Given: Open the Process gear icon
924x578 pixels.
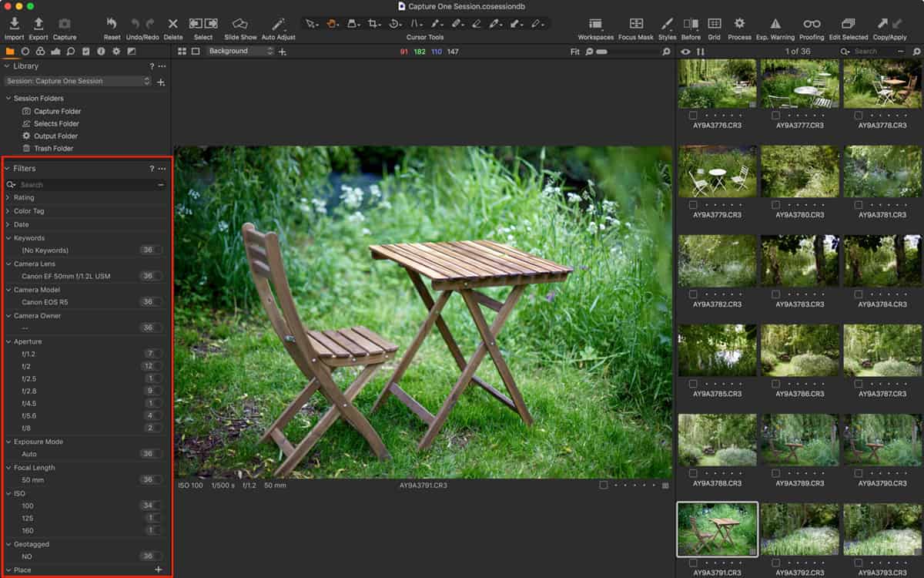Looking at the screenshot, I should 739,25.
